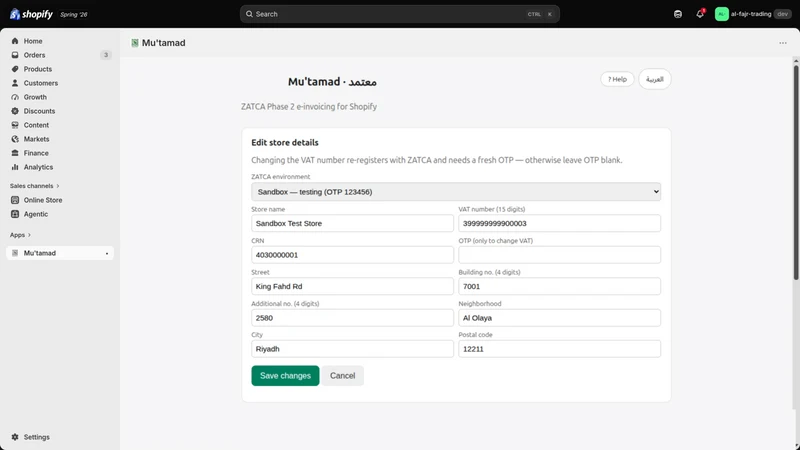The width and height of the screenshot is (800, 450).
Task: Click the Customers person icon
Action: 15,83
